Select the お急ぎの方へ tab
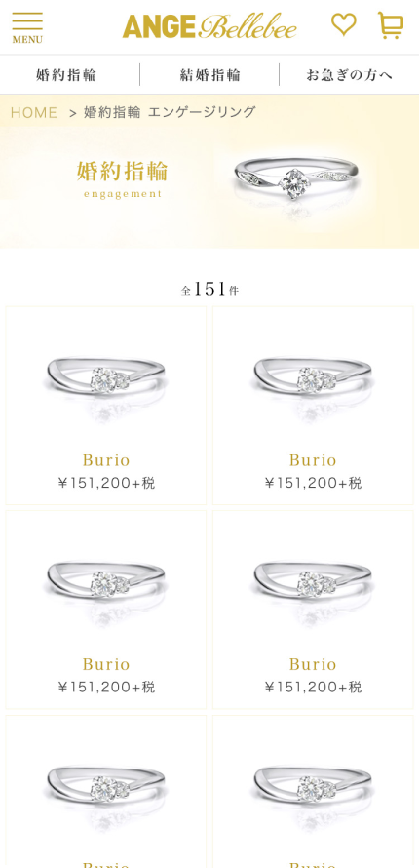The height and width of the screenshot is (868, 419). (x=350, y=75)
